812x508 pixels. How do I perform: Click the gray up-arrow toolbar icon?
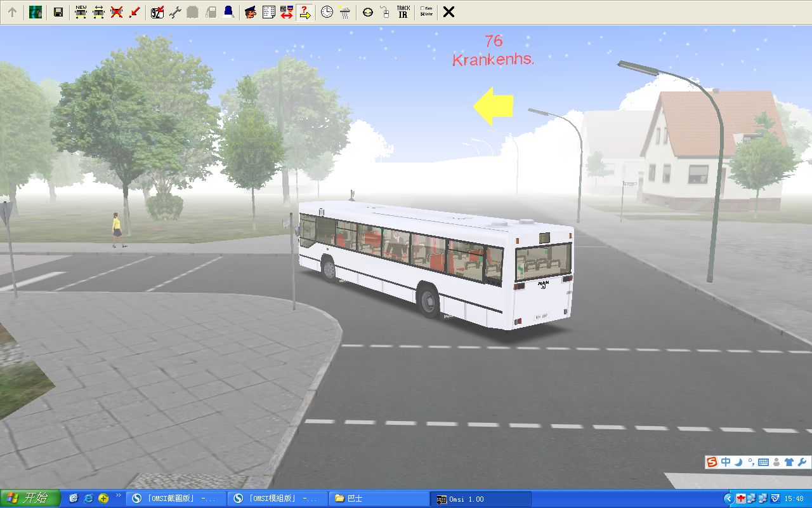(x=12, y=11)
